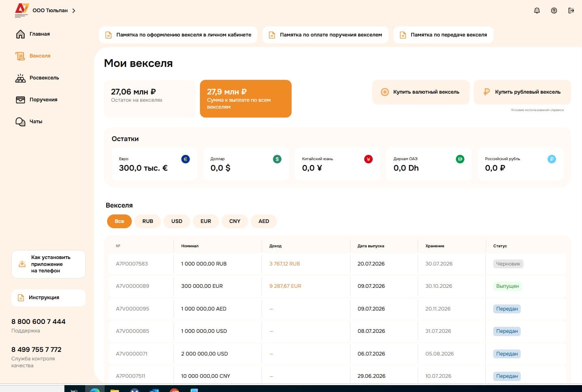Open bill A7P0007583 row
The height and width of the screenshot is (392, 582).
point(337,264)
